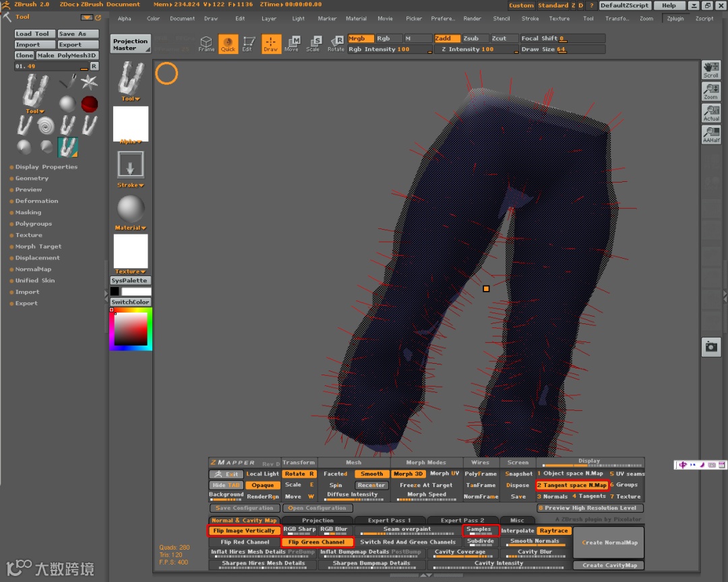Expand the Displacement section
Screen dimensions: 728x582
37,257
